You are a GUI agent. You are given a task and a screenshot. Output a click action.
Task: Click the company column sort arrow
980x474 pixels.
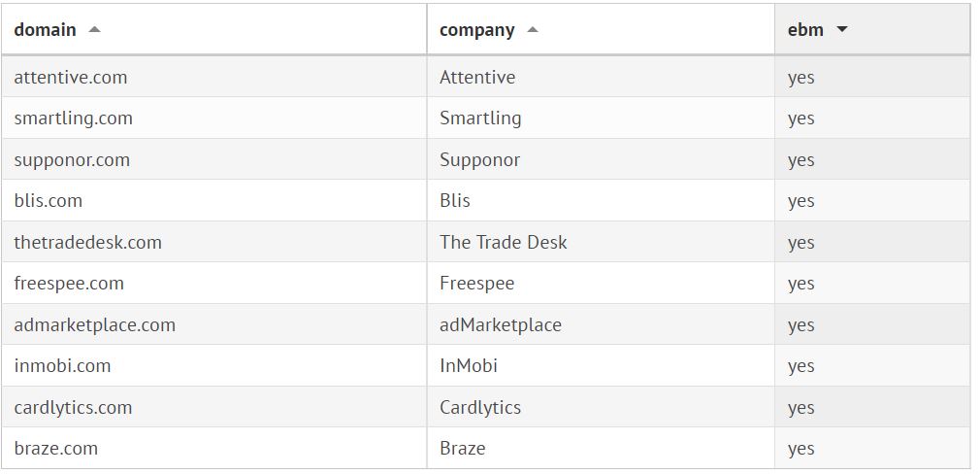533,30
